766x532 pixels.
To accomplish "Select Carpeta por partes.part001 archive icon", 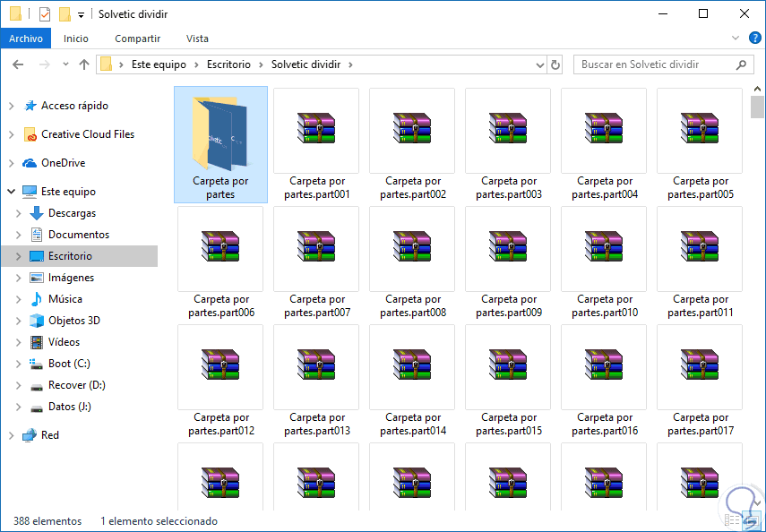I will pos(316,128).
